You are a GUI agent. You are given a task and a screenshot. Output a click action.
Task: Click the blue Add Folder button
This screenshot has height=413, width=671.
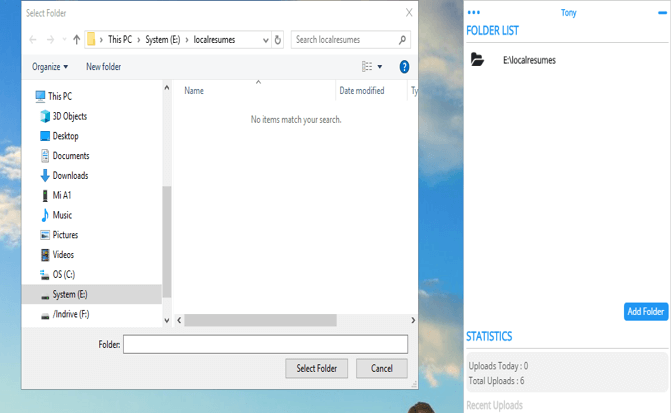click(x=645, y=312)
